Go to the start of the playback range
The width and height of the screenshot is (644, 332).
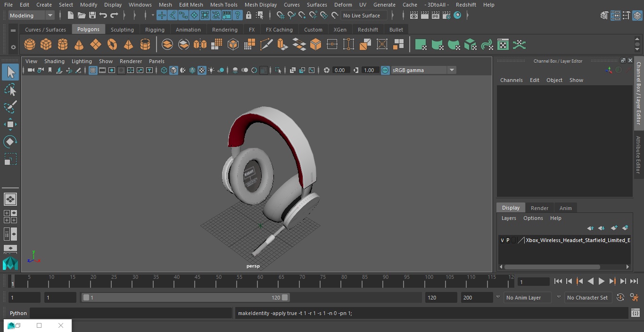pyautogui.click(x=558, y=281)
